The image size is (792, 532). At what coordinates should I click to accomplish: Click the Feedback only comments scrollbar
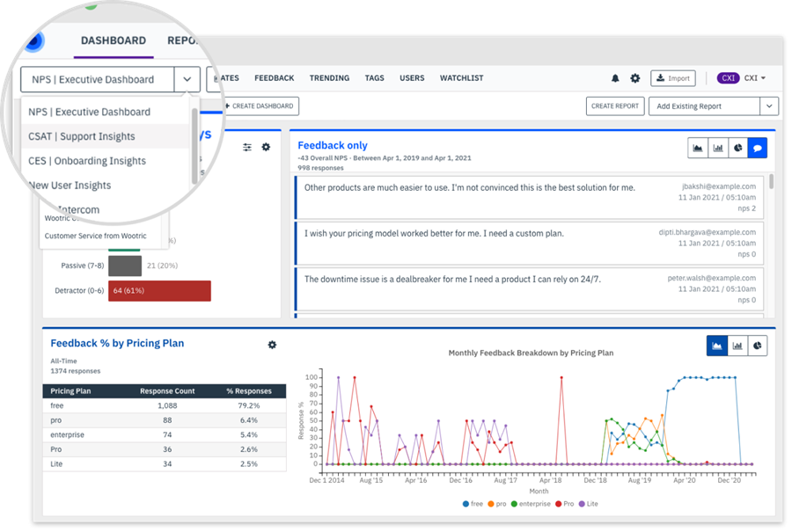click(771, 182)
